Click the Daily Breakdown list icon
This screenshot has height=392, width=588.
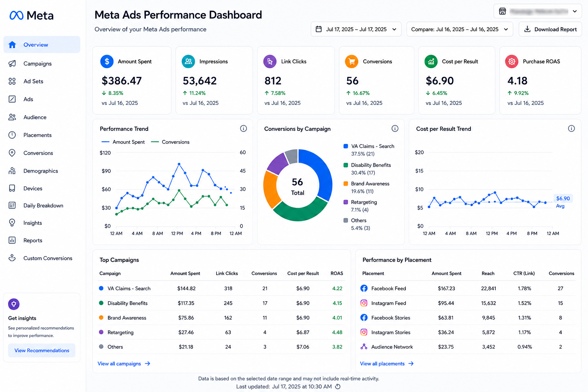[x=12, y=206]
